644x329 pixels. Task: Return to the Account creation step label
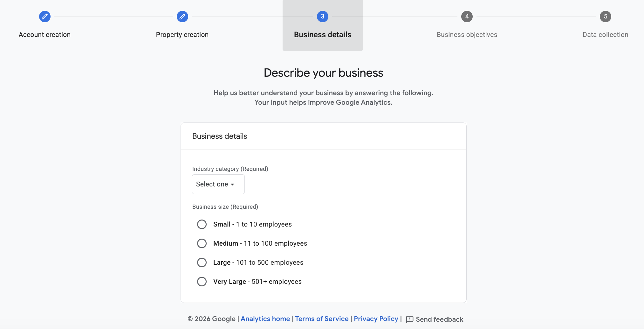click(x=45, y=35)
